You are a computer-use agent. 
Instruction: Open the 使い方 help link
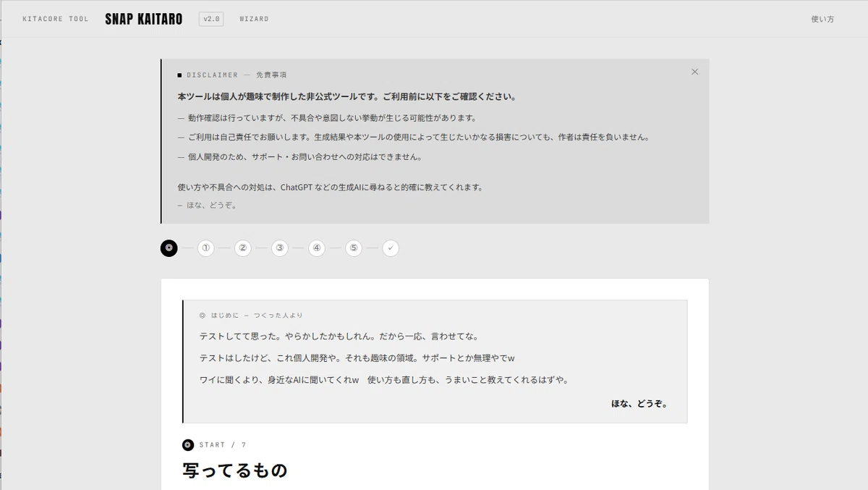coord(822,19)
